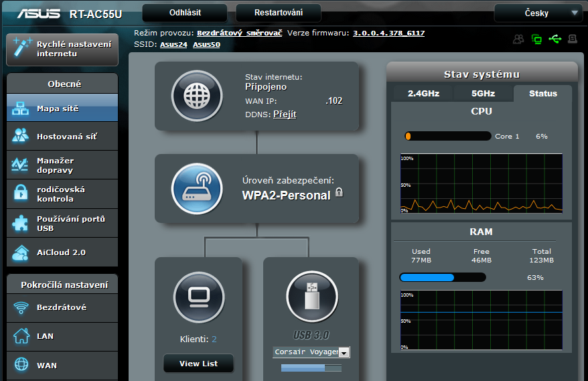Switch to the 5GHz tab
588x381 pixels.
point(483,94)
